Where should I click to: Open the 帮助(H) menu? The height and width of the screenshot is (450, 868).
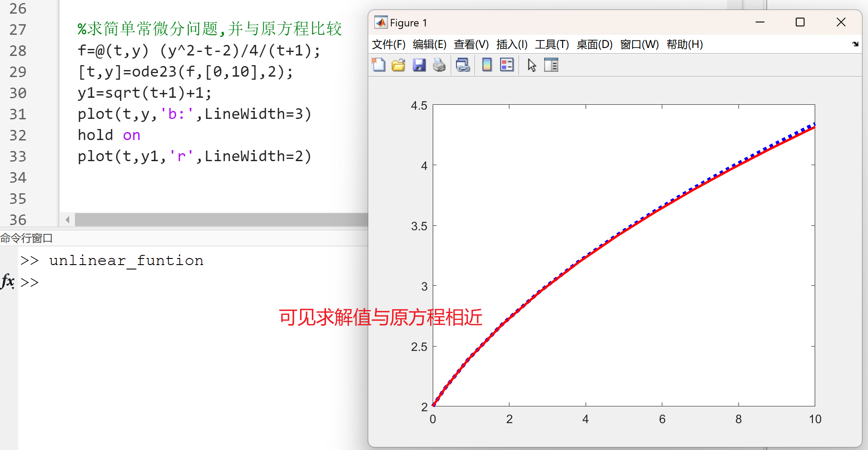(x=685, y=44)
